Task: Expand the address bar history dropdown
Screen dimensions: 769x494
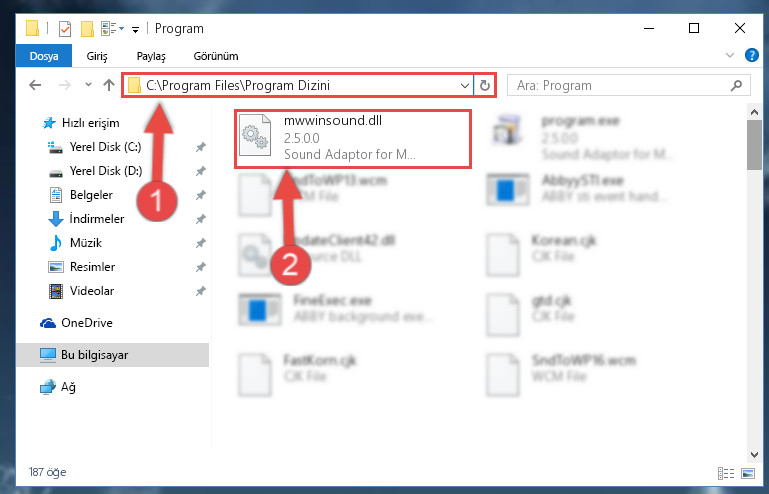Action: [464, 86]
